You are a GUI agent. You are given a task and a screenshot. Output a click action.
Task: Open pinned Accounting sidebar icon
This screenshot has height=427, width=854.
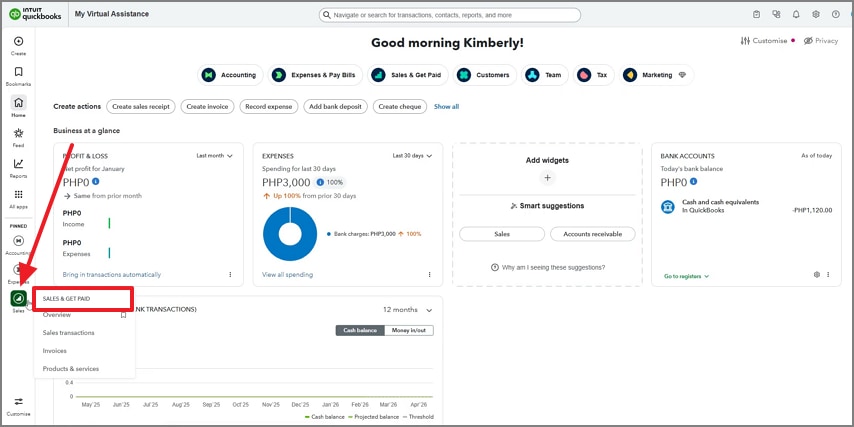[x=19, y=241]
